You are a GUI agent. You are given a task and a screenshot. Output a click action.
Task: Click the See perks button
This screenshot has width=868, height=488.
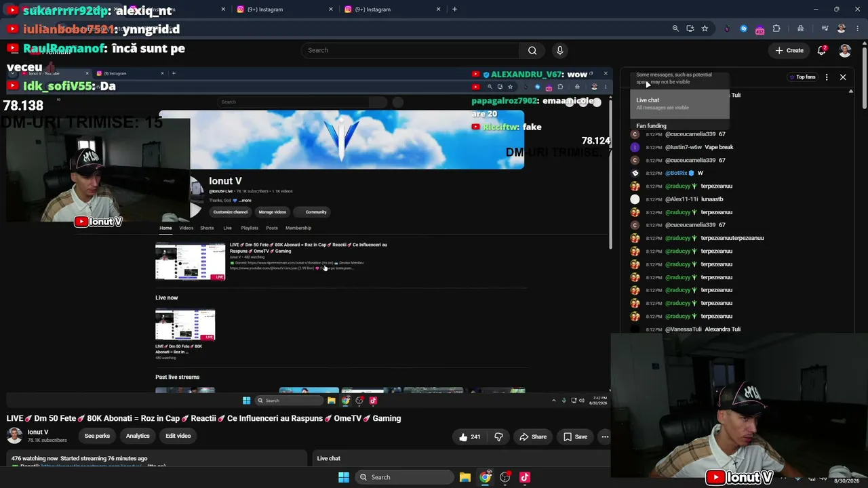pos(97,436)
